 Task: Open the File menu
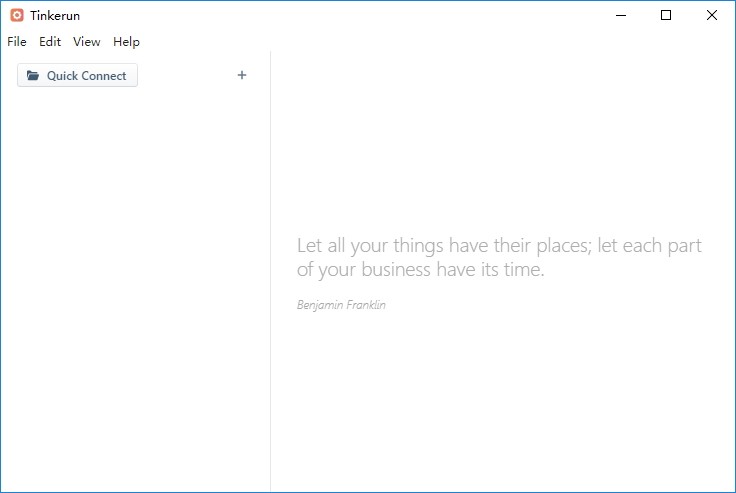(x=17, y=42)
